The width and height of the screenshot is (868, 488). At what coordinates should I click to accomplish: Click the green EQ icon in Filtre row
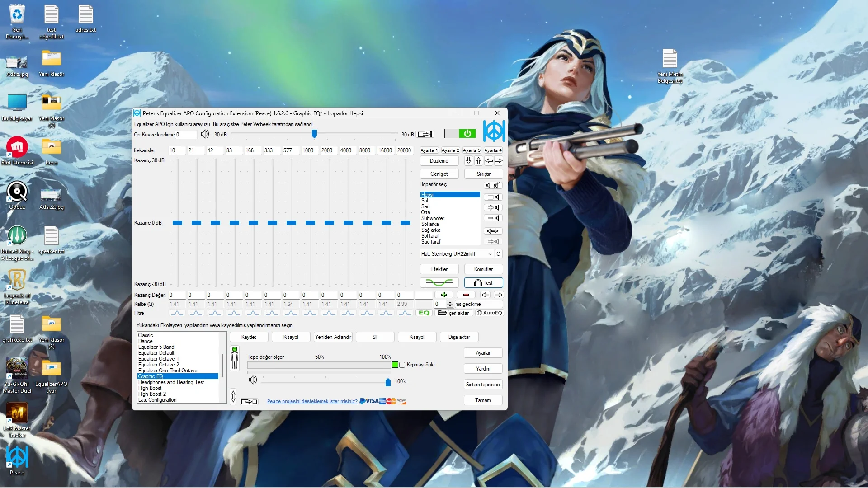[424, 313]
